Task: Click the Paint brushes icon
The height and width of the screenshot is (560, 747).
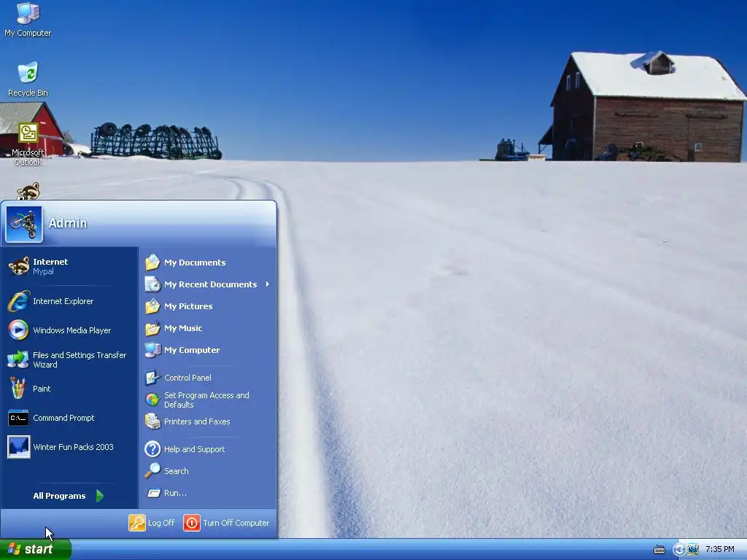Action: click(18, 389)
